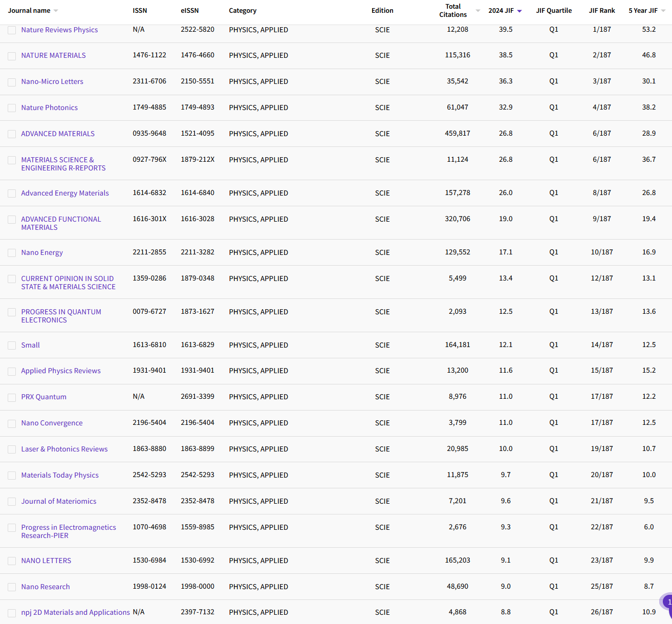The image size is (672, 624).
Task: Select the ADVANCED MATERIALS row checkbox
Action: pos(12,134)
